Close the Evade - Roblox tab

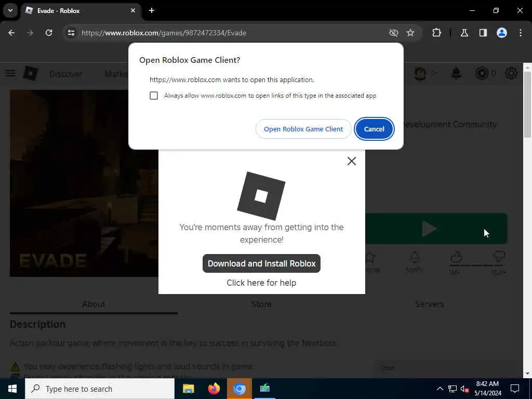(x=133, y=10)
